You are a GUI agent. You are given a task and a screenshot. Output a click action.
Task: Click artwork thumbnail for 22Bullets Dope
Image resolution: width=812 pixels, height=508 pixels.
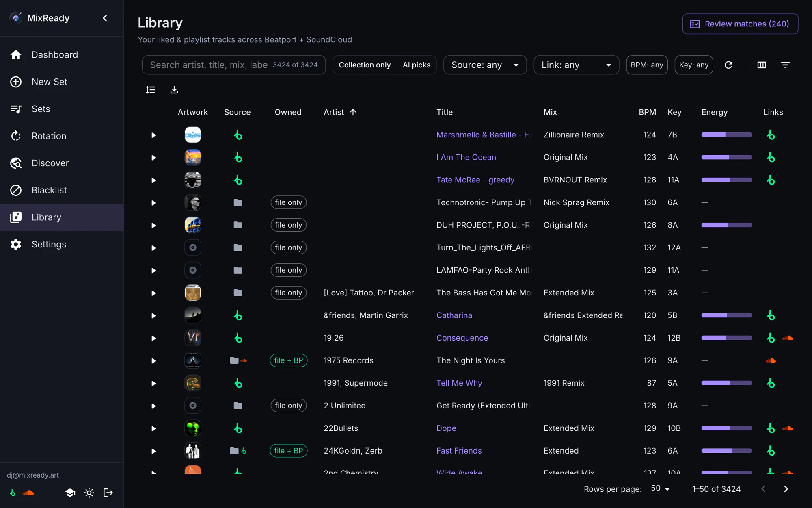coord(193,428)
